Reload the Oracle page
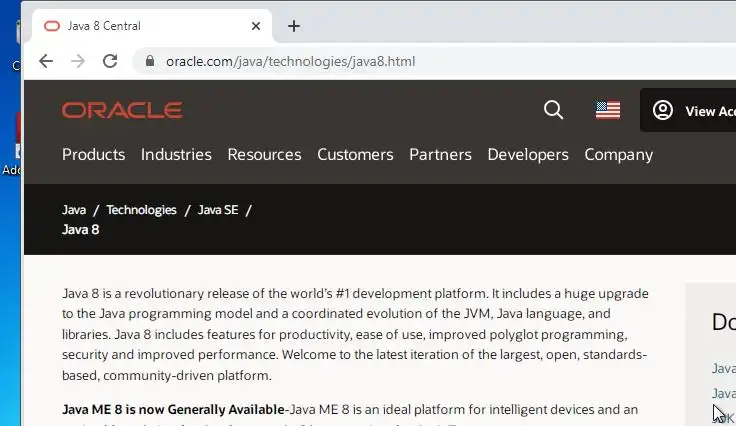736x426 pixels. coord(110,61)
